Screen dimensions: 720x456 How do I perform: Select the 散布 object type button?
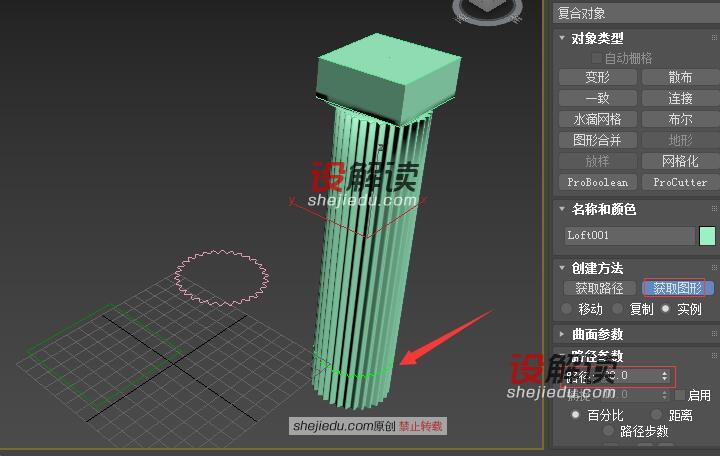[x=680, y=77]
